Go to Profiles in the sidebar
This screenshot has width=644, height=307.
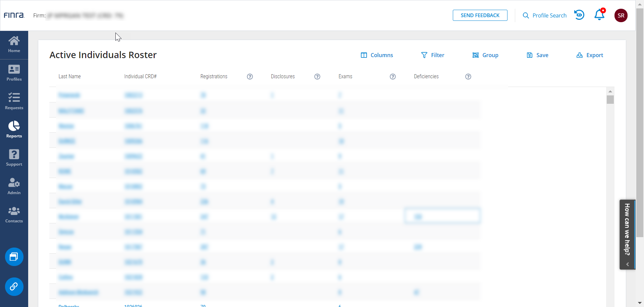(14, 73)
